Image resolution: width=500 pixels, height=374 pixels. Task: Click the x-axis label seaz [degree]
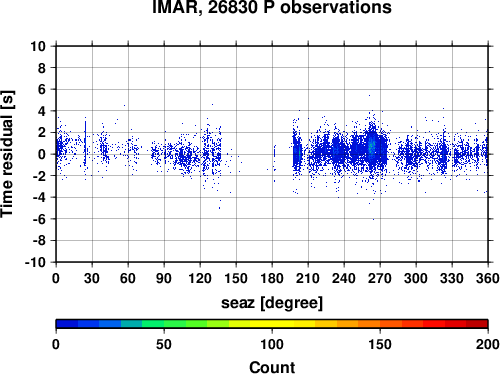click(x=272, y=303)
